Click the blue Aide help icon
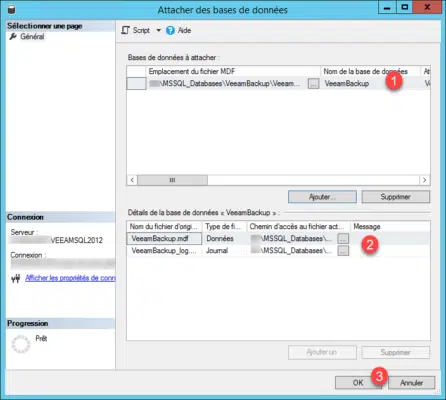The width and height of the screenshot is (446, 400). (170, 30)
